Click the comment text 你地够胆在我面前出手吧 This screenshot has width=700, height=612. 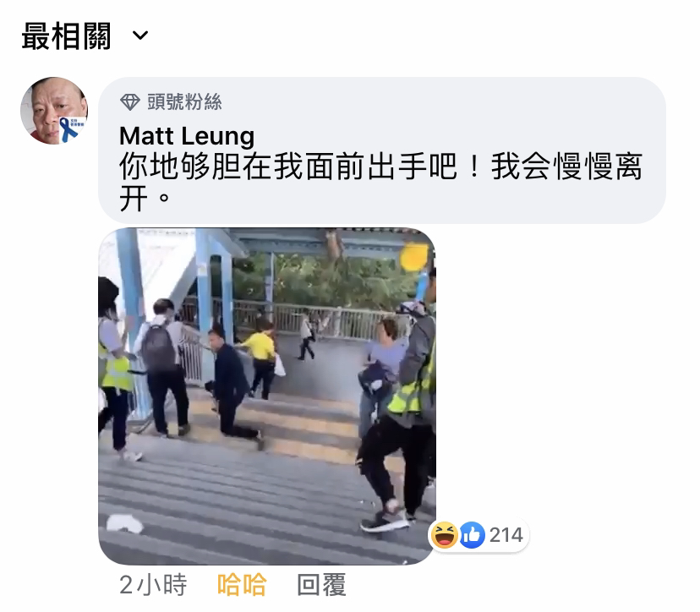(288, 167)
